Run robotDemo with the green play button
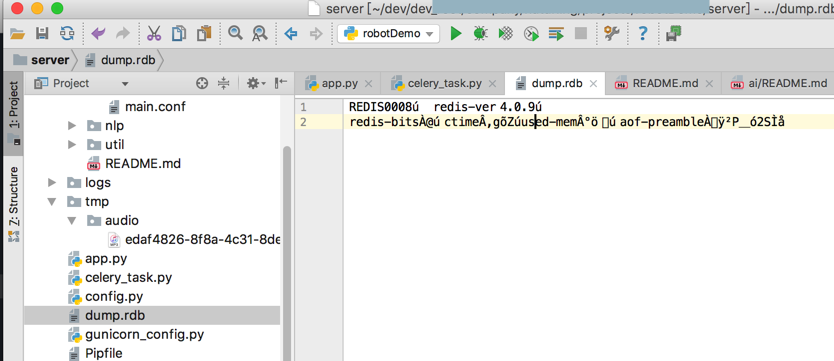Image resolution: width=834 pixels, height=361 pixels. pyautogui.click(x=456, y=34)
